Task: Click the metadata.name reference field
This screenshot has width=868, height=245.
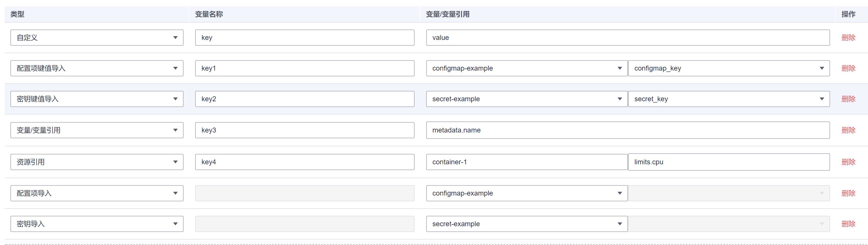Action: click(x=627, y=130)
